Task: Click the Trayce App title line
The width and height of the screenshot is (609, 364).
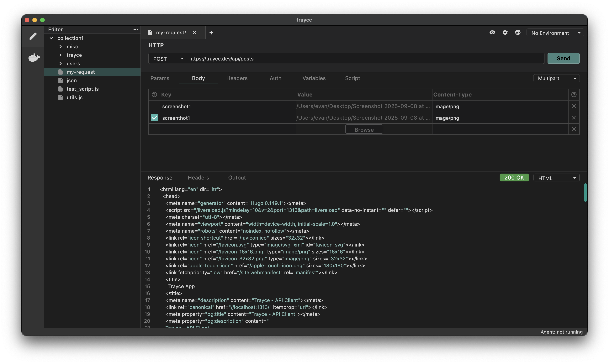Action: pos(181,286)
